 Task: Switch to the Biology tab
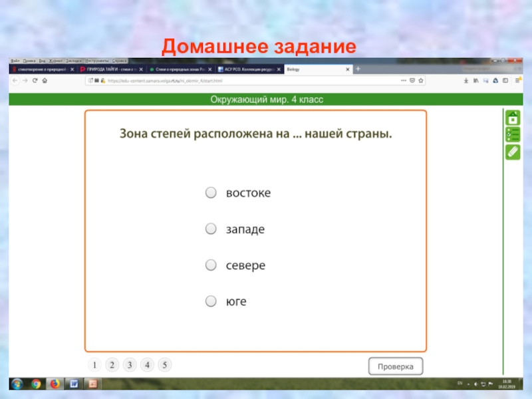(x=318, y=69)
